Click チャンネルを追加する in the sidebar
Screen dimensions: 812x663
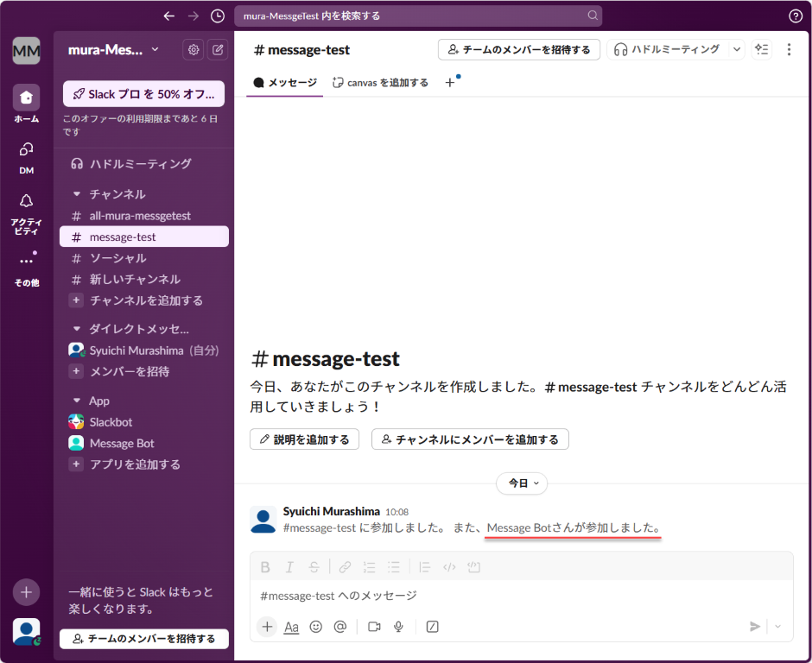point(144,300)
